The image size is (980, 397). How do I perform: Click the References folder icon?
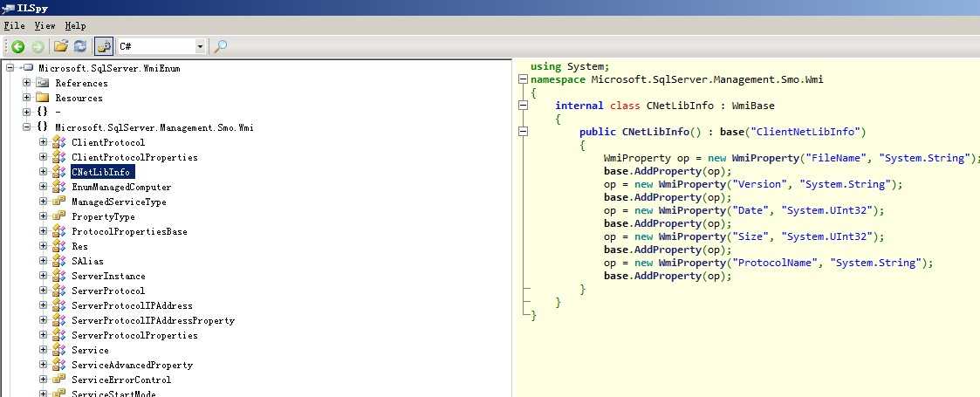point(43,83)
